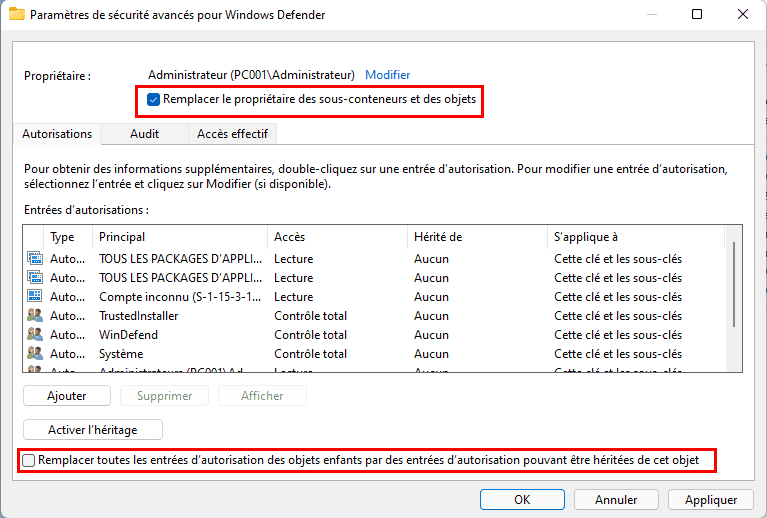Select the user group icon beside WinDefend
This screenshot has height=518, width=767.
[34, 334]
